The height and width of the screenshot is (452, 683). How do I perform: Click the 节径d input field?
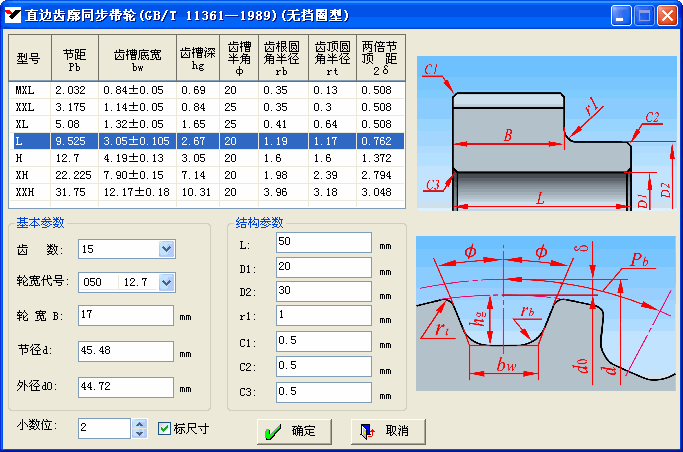(126, 351)
